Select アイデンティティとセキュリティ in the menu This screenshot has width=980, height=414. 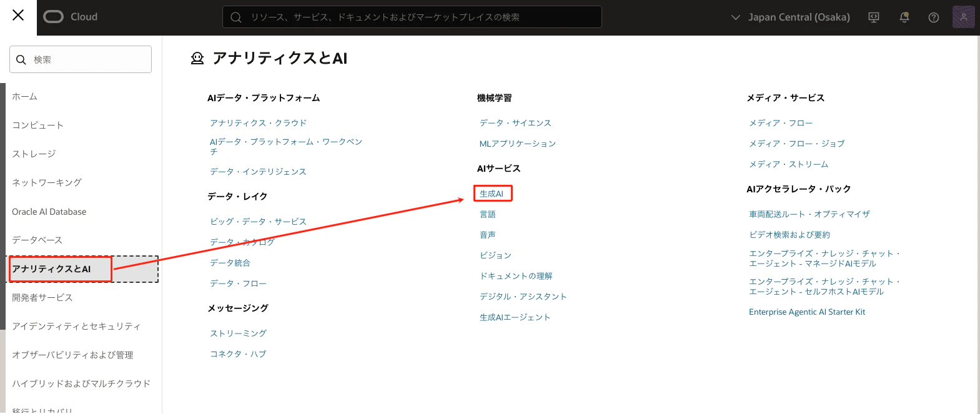(x=76, y=326)
